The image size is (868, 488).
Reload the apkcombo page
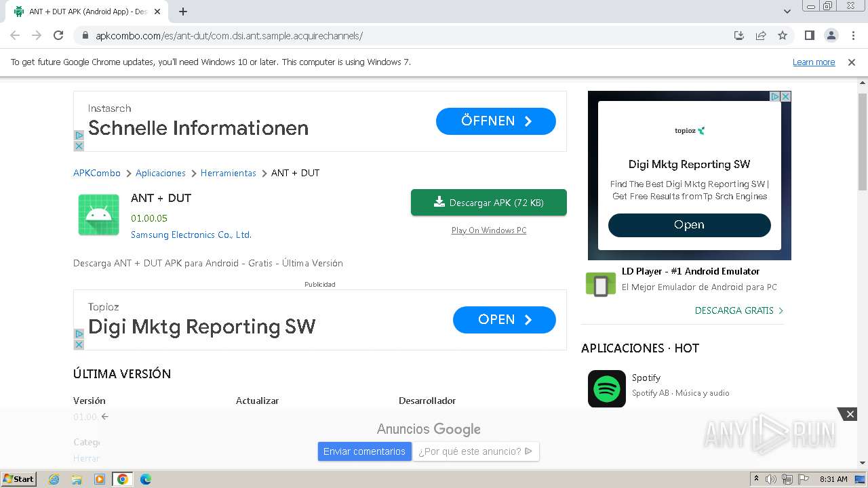(x=58, y=35)
